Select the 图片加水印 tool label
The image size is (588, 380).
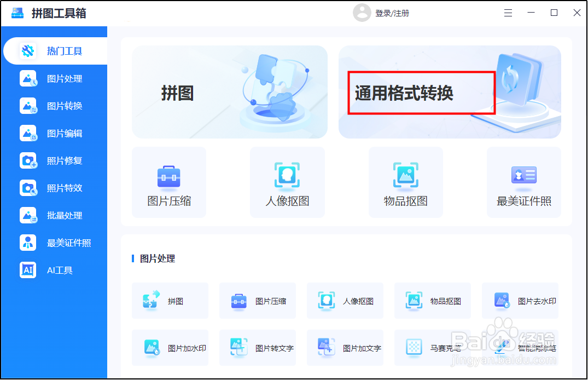(x=187, y=348)
